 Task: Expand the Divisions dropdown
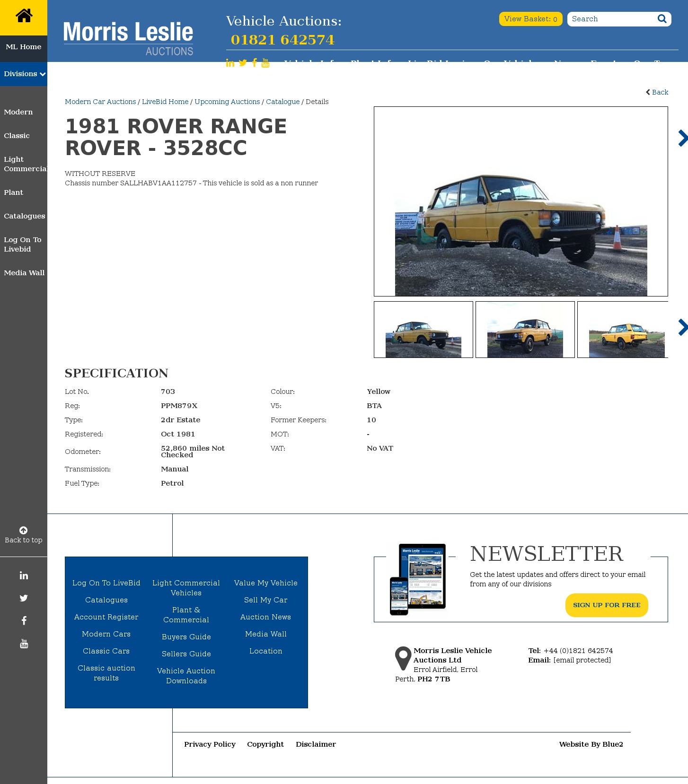[24, 74]
